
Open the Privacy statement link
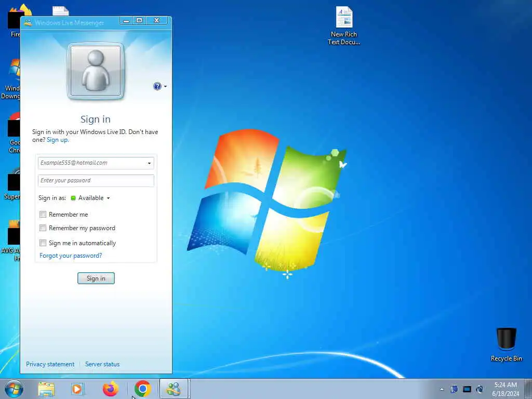[50, 364]
